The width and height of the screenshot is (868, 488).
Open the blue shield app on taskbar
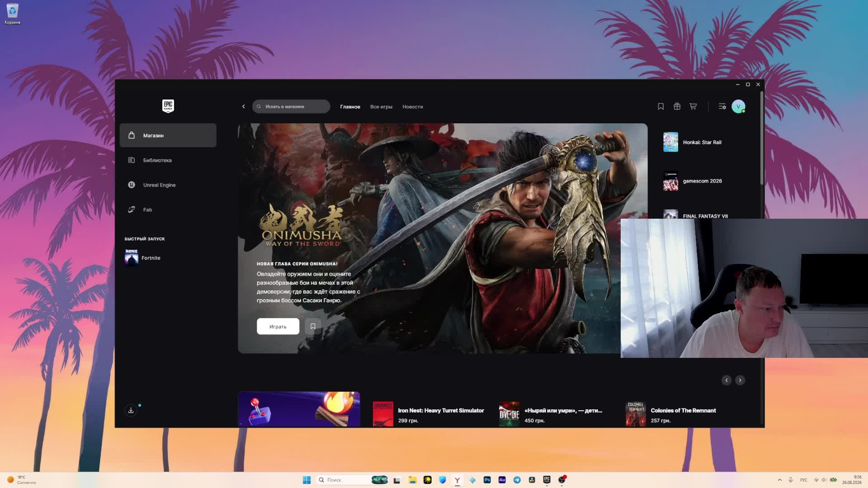point(443,480)
